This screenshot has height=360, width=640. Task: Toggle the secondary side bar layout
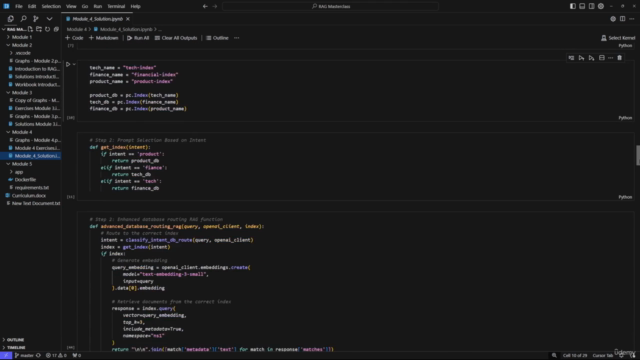click(591, 7)
